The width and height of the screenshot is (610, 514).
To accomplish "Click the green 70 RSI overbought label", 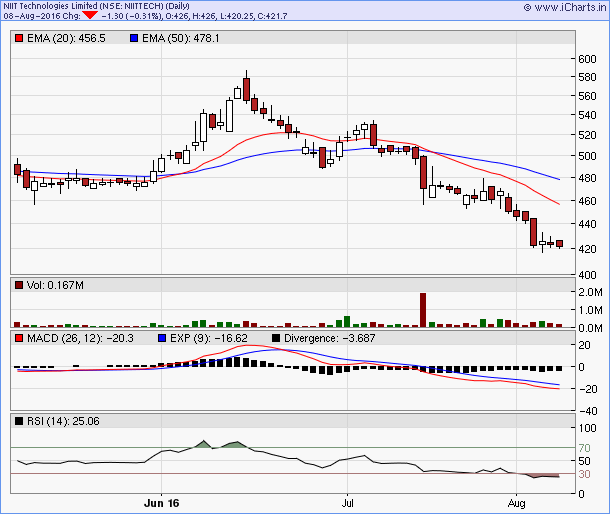I will click(584, 448).
